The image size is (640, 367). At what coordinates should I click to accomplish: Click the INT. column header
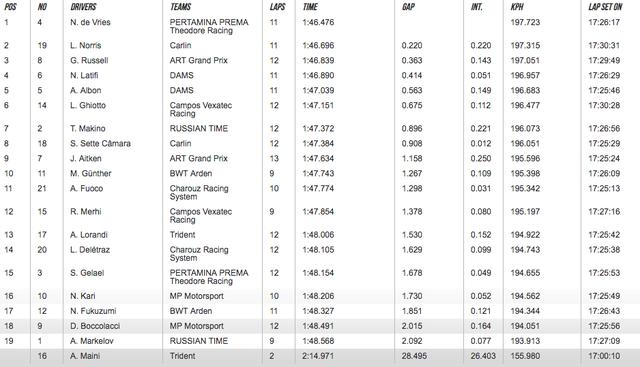pos(477,7)
